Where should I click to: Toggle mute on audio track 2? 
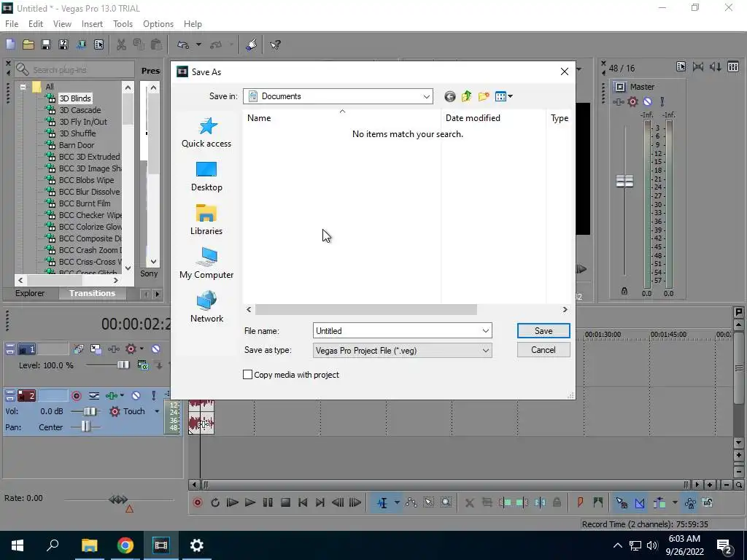136,396
